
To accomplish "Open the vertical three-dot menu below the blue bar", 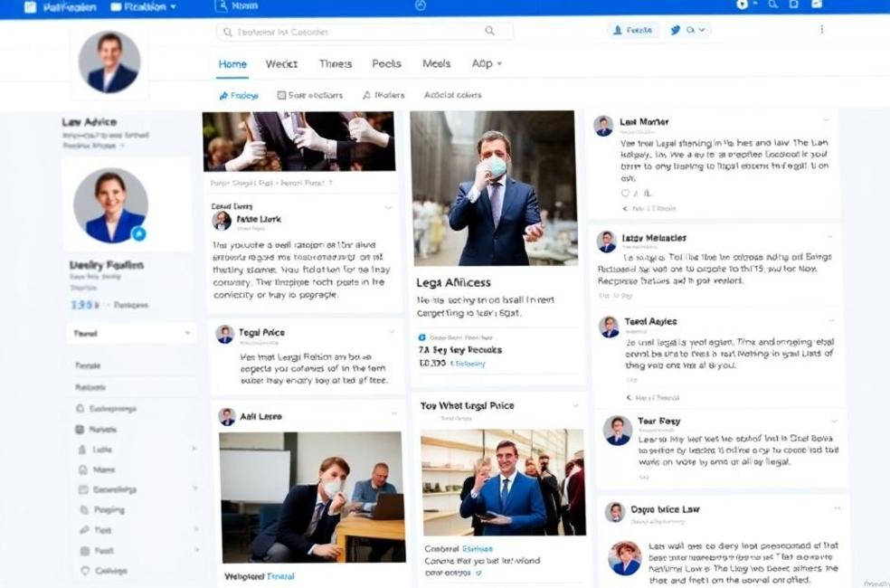I will click(x=821, y=30).
